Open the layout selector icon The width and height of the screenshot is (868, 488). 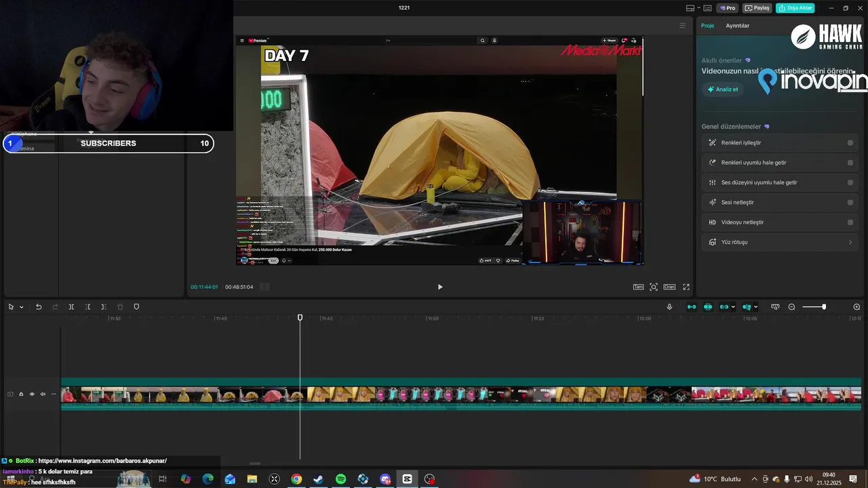point(690,8)
